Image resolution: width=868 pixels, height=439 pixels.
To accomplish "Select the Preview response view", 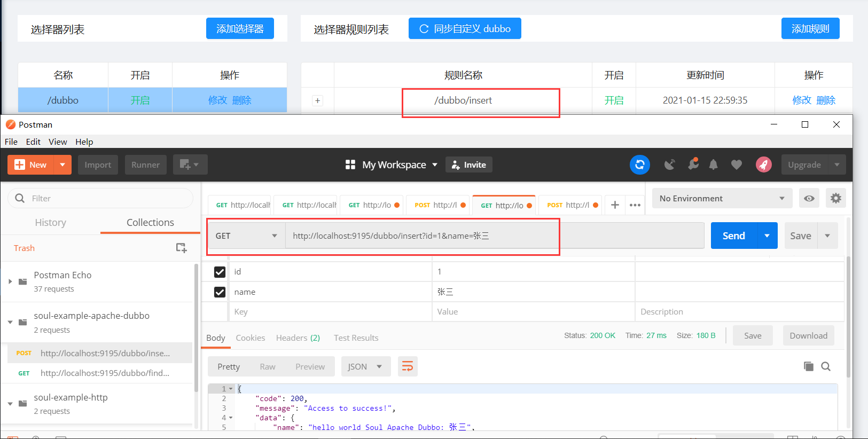I will 310,366.
